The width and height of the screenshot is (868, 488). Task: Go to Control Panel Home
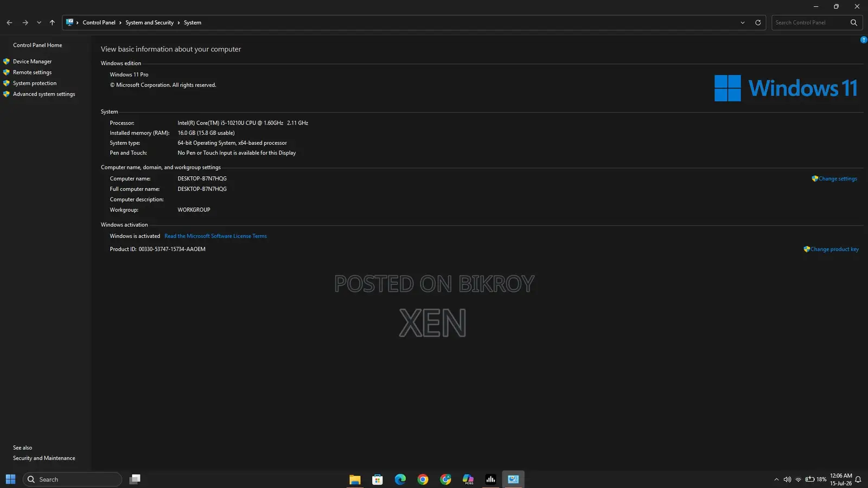(x=37, y=45)
